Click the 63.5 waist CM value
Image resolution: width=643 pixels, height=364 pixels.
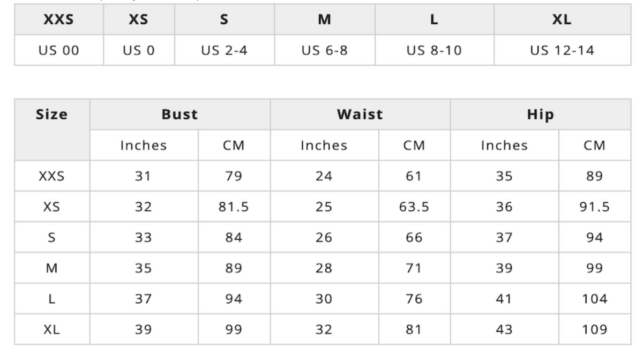coord(415,207)
